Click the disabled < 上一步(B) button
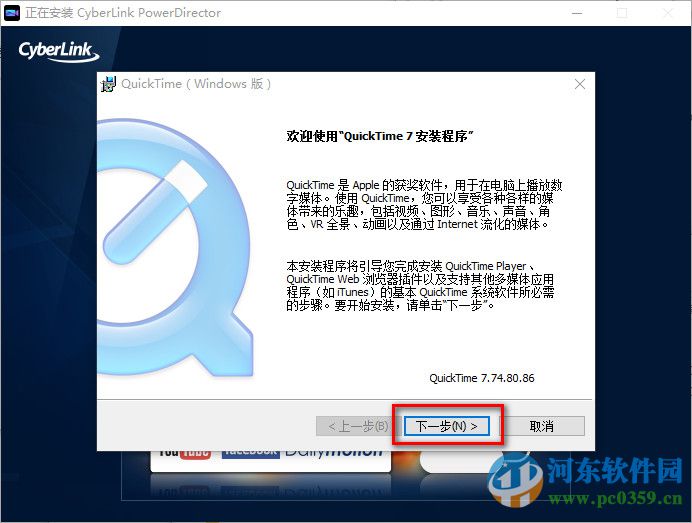 click(x=358, y=426)
